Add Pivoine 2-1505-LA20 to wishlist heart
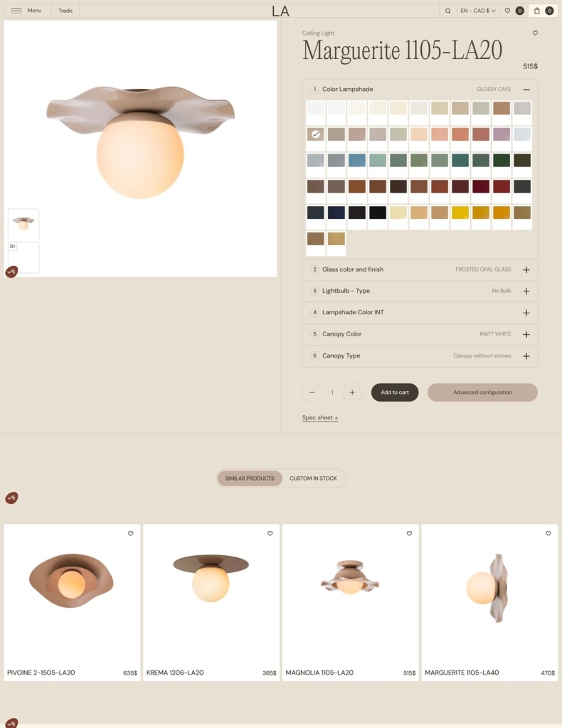 [x=130, y=533]
